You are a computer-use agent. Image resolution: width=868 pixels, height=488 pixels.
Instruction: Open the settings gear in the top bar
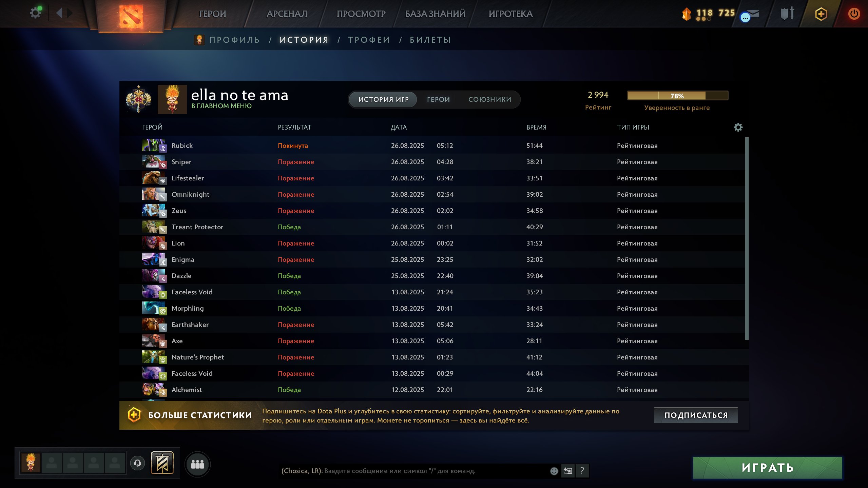tap(35, 13)
